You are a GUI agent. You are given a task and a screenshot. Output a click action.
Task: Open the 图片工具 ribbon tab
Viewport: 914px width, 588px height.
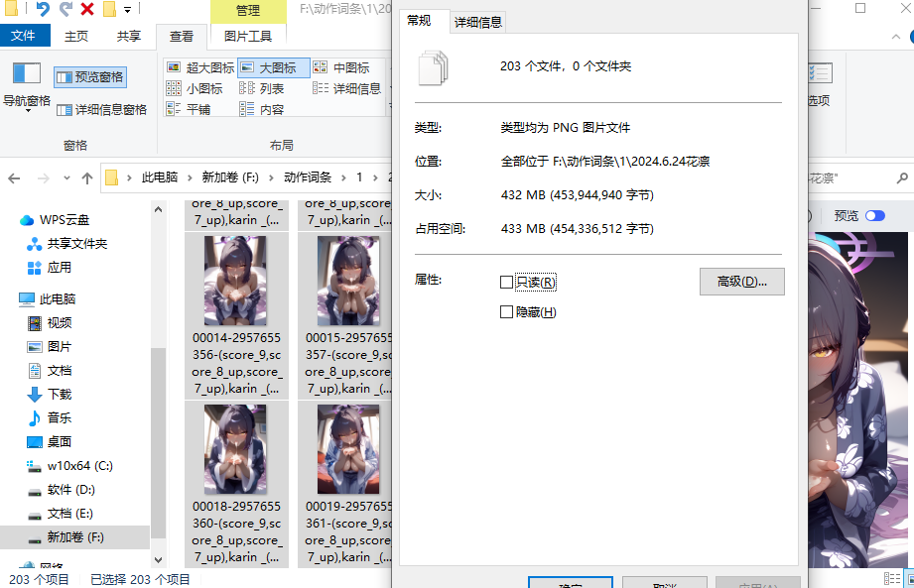[248, 36]
